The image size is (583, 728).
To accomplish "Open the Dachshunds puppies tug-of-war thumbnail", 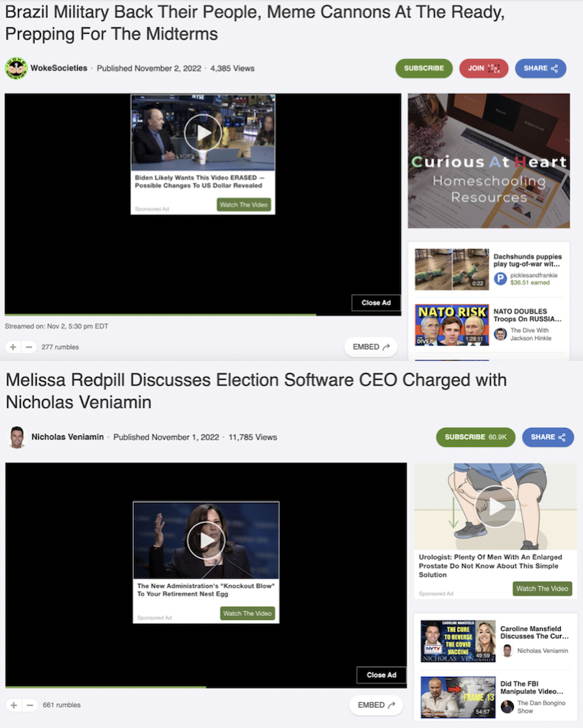I will tap(451, 269).
